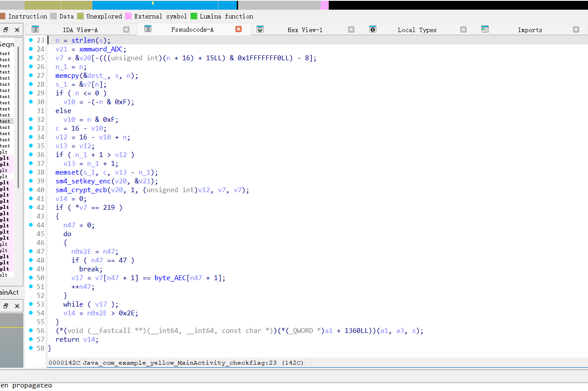Click variable v14 in return statement
Screen dimensions: 588x391
coord(89,340)
